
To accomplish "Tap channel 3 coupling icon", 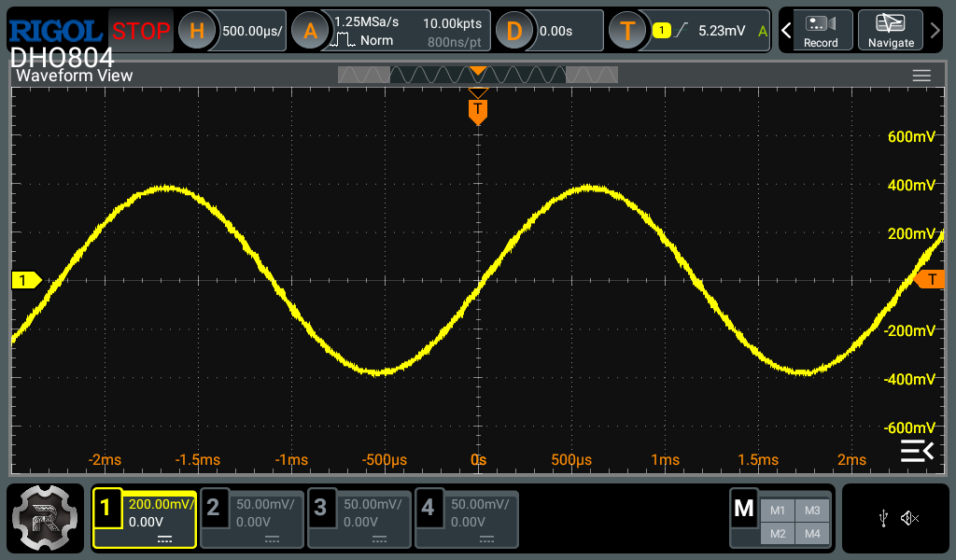I will tap(379, 539).
